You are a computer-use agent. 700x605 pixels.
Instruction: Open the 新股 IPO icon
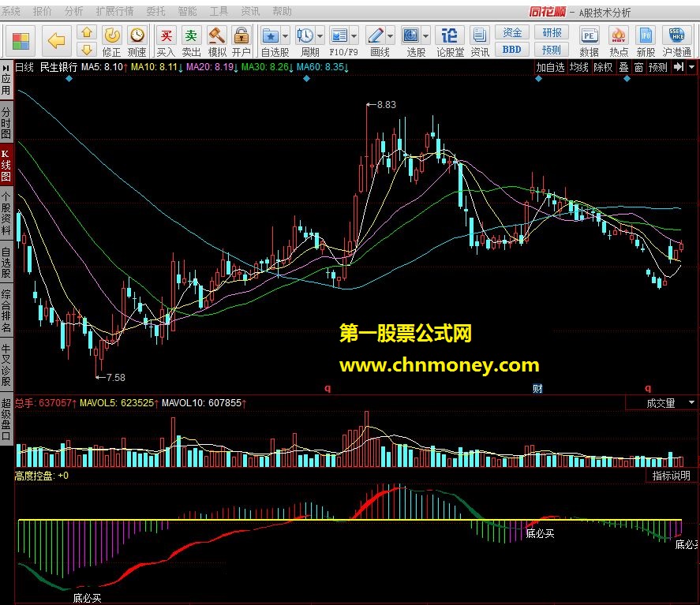click(646, 42)
